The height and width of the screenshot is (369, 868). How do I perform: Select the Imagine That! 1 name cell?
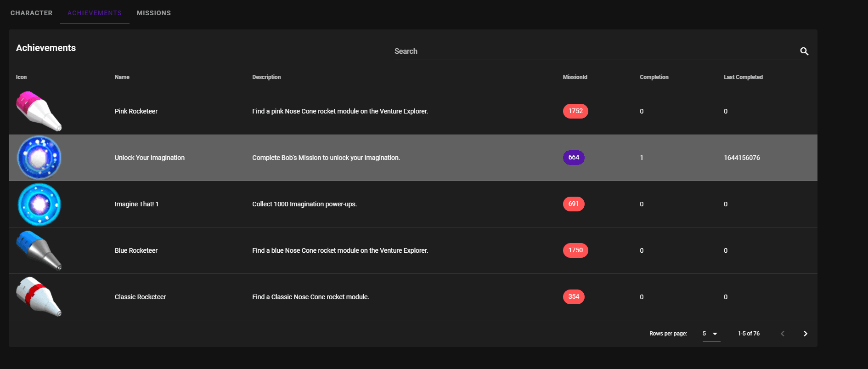pyautogui.click(x=136, y=204)
